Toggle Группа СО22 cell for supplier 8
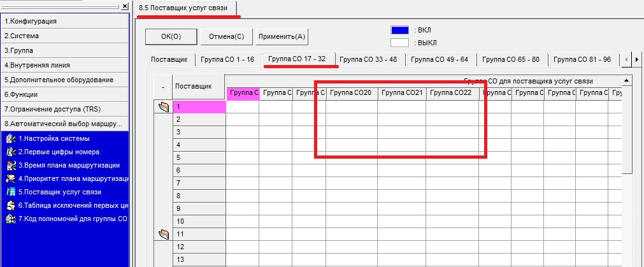This screenshot has width=644, height=267. [x=453, y=196]
